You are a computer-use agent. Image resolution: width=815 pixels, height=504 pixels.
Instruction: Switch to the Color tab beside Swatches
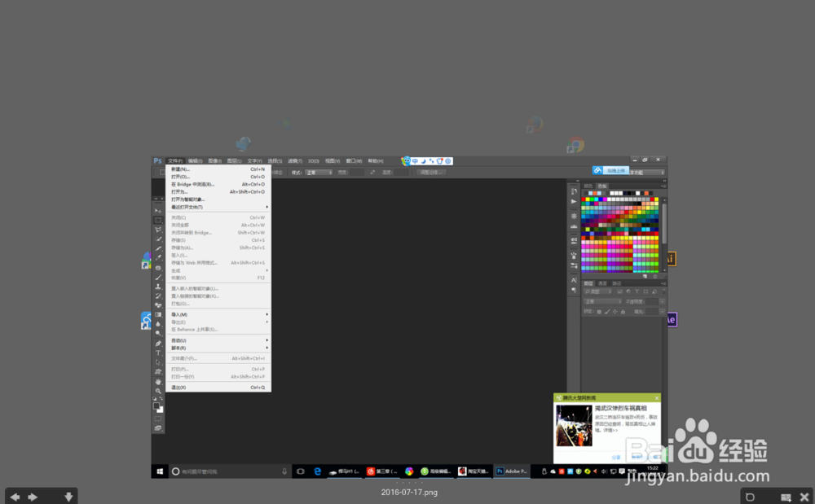coord(588,186)
